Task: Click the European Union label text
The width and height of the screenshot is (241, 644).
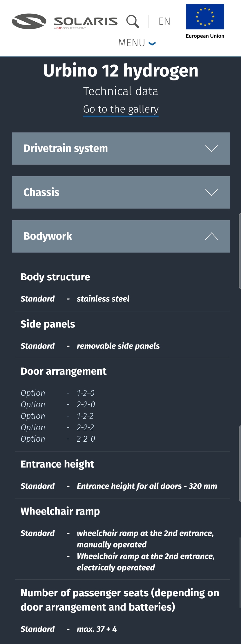Action: [x=205, y=36]
